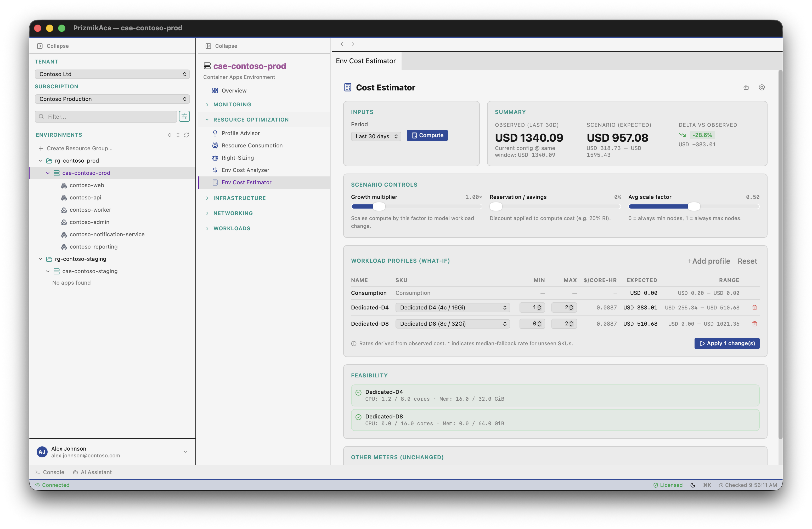Open the Dedicated D4 SKU dropdown
The height and width of the screenshot is (529, 812).
(453, 307)
